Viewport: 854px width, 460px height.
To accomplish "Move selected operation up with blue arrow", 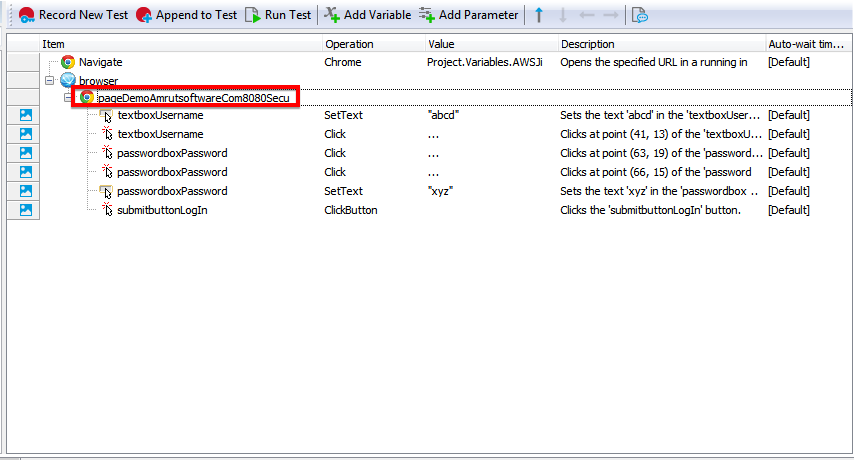I will point(539,15).
